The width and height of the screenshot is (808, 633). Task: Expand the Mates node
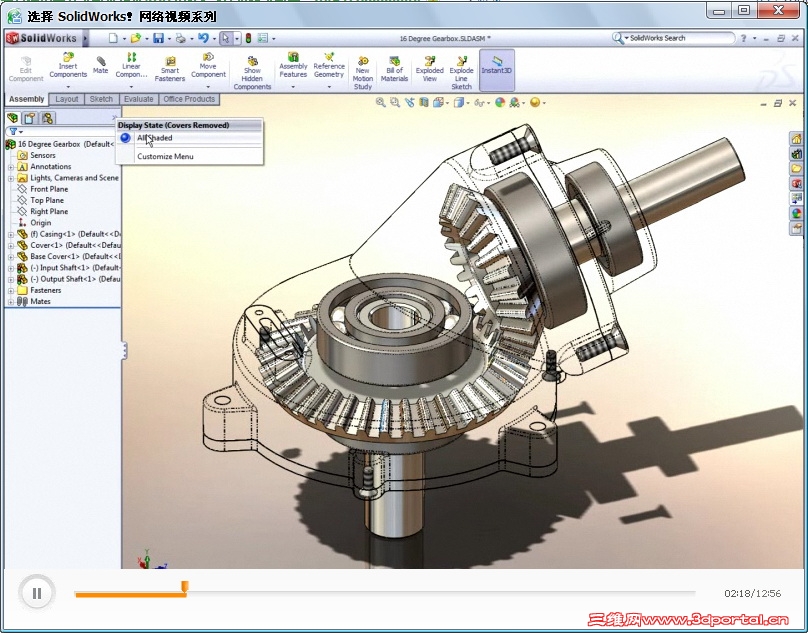click(11, 302)
